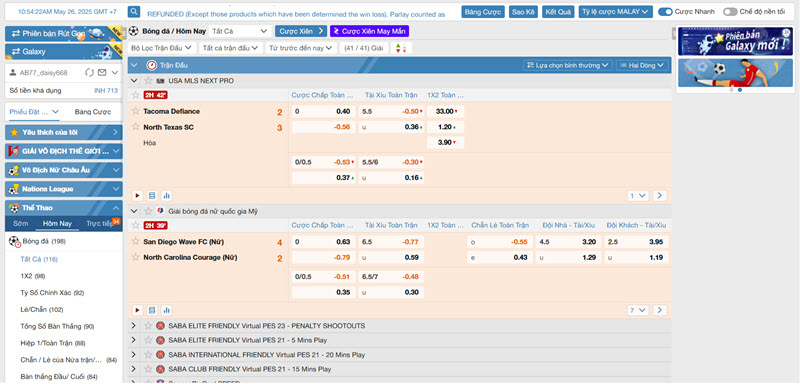The width and height of the screenshot is (800, 384).
Task: Open the Tất Cả sport filter dropdown
Action: coord(239,31)
